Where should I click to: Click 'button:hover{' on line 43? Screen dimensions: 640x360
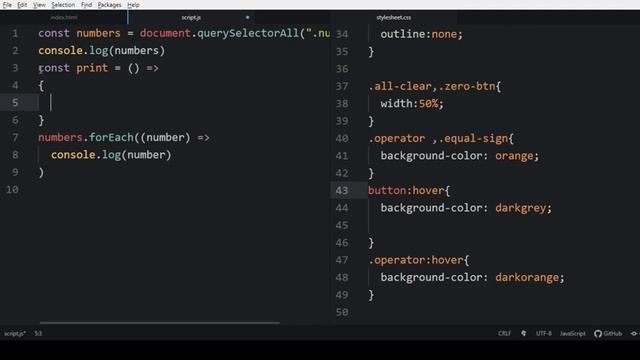[409, 191]
